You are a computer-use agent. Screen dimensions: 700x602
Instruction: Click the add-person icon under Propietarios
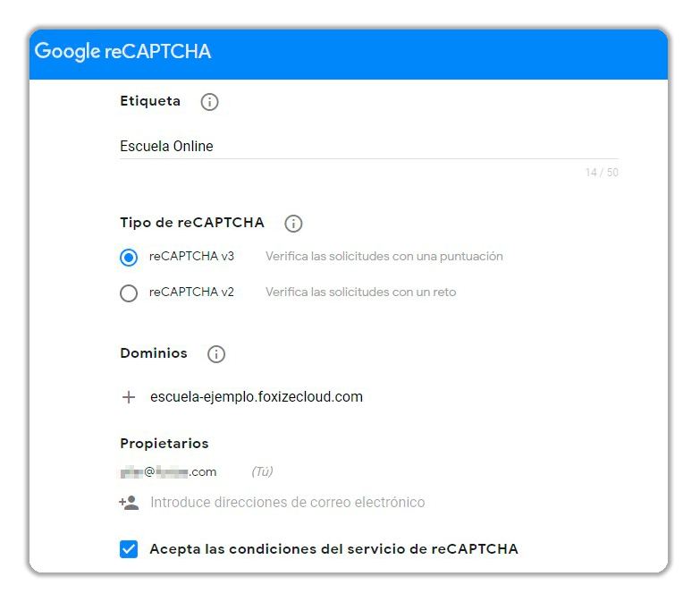(129, 503)
